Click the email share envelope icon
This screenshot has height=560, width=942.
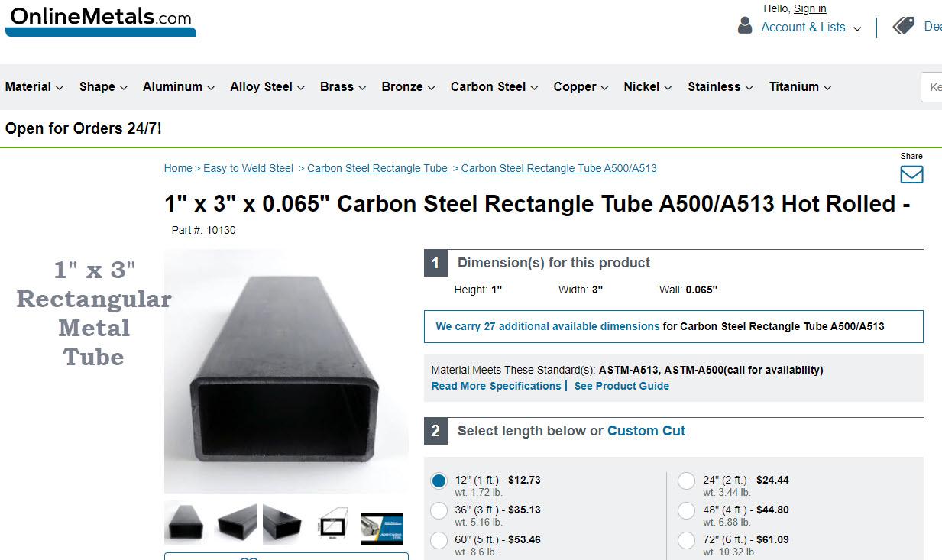[x=911, y=174]
